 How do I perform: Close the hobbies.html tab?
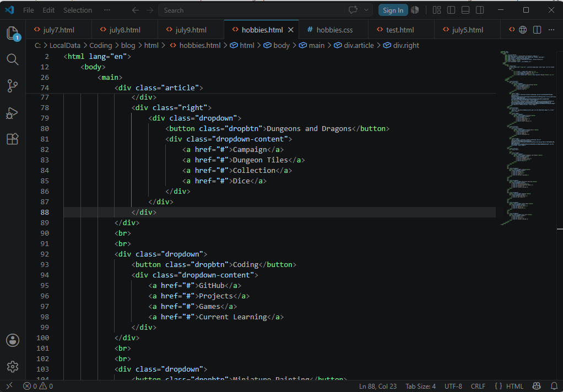(291, 30)
